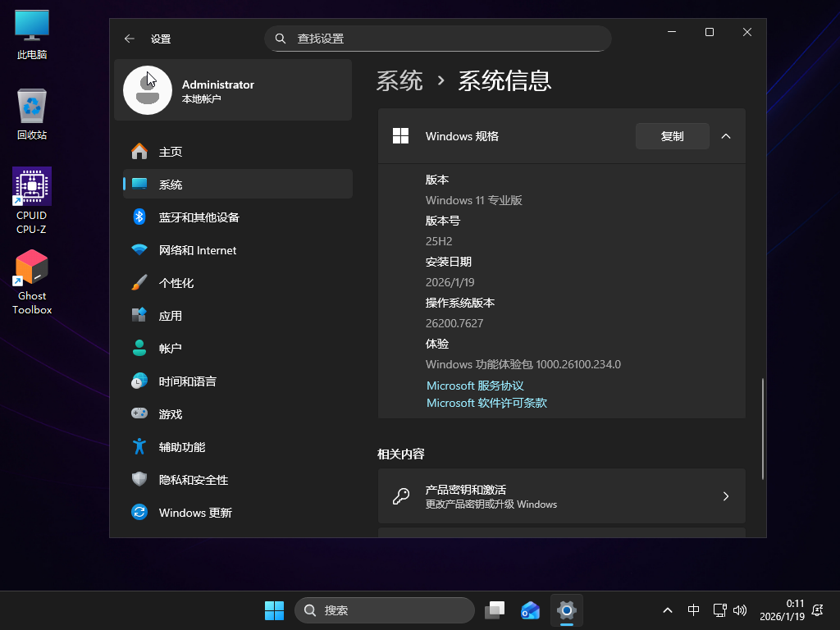Click the volume icon in system tray
The height and width of the screenshot is (630, 840).
[x=740, y=610]
